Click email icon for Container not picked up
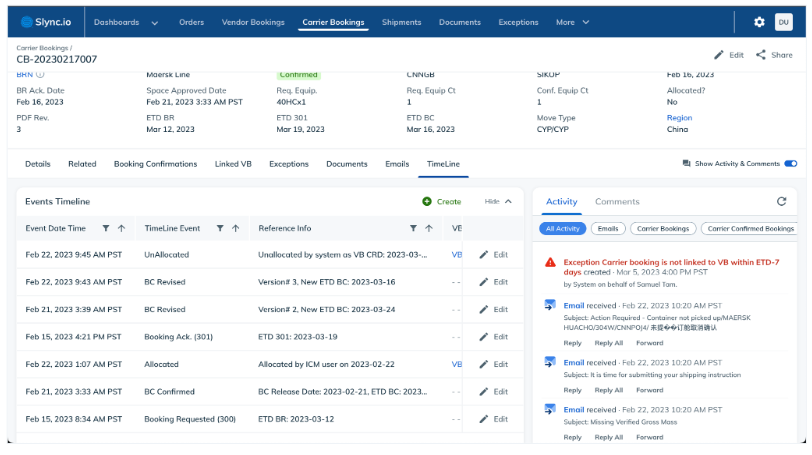The width and height of the screenshot is (812, 455). (x=550, y=305)
